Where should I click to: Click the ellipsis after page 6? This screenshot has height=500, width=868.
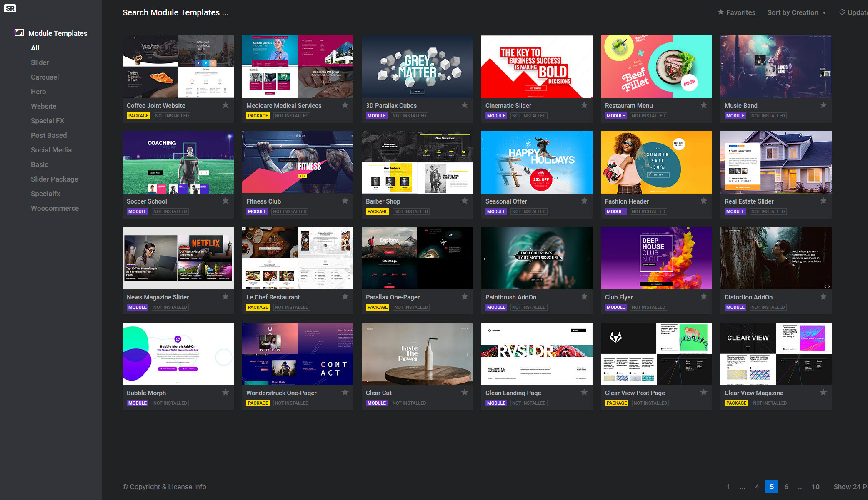click(x=800, y=487)
